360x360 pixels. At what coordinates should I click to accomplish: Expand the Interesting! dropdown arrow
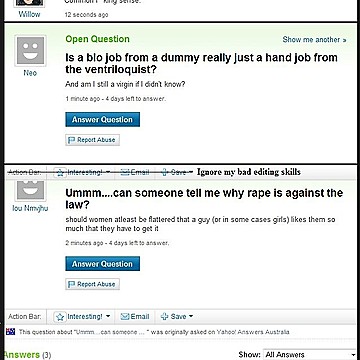(108, 316)
